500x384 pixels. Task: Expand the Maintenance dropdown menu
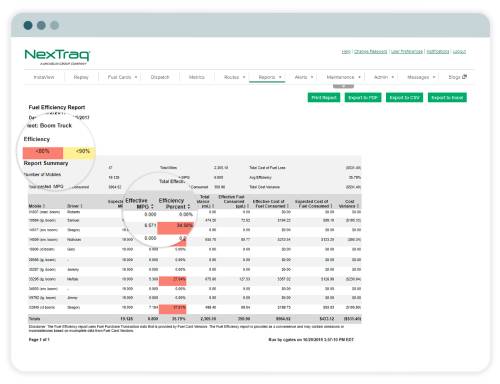(x=343, y=77)
